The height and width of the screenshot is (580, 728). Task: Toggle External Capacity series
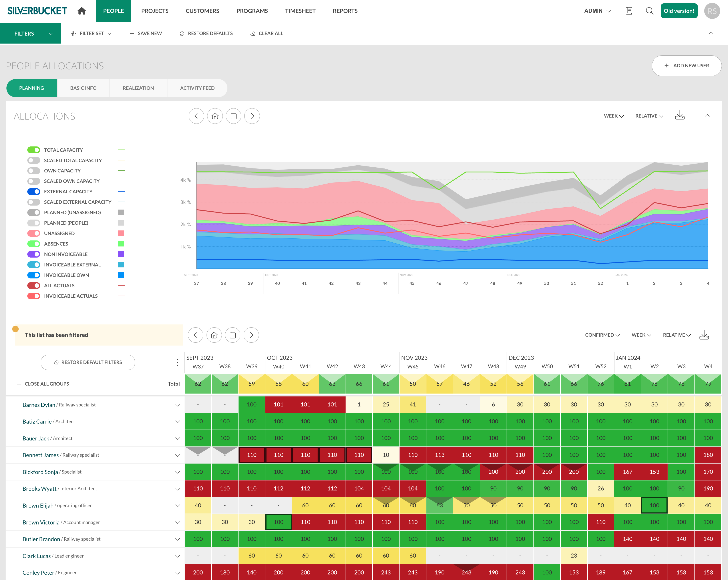[x=34, y=192]
